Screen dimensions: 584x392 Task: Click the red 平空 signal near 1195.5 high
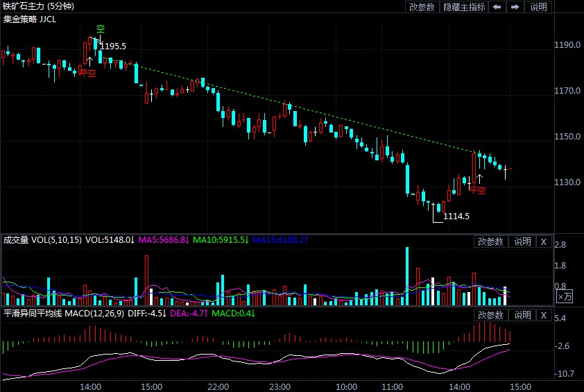[88, 72]
